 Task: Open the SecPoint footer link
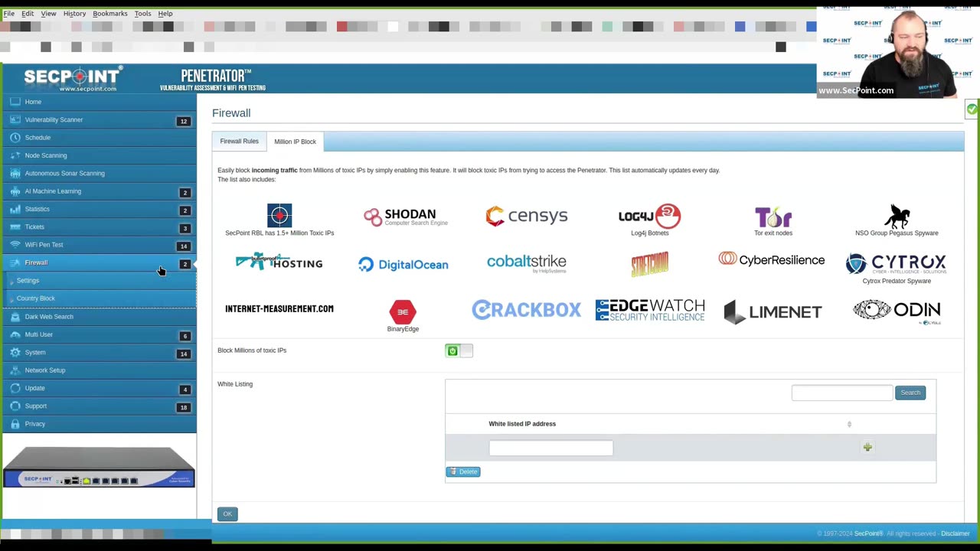pos(868,533)
